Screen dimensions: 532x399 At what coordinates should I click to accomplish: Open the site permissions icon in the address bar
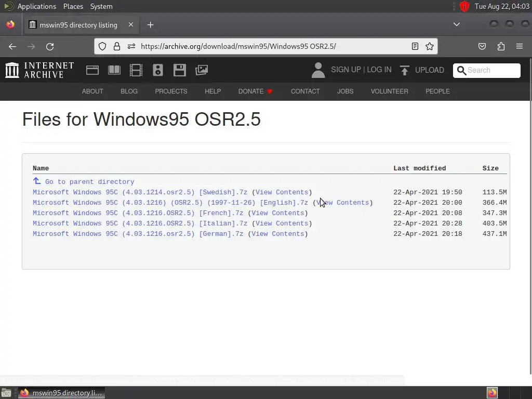click(131, 46)
